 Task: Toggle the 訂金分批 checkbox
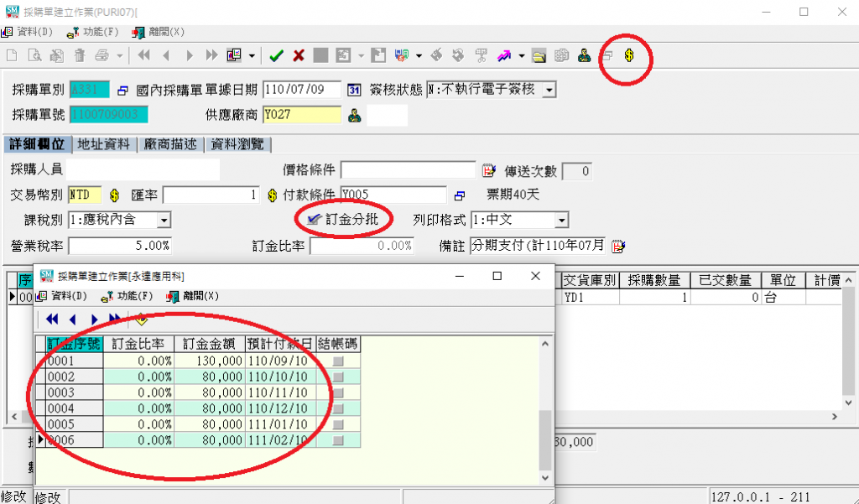314,219
